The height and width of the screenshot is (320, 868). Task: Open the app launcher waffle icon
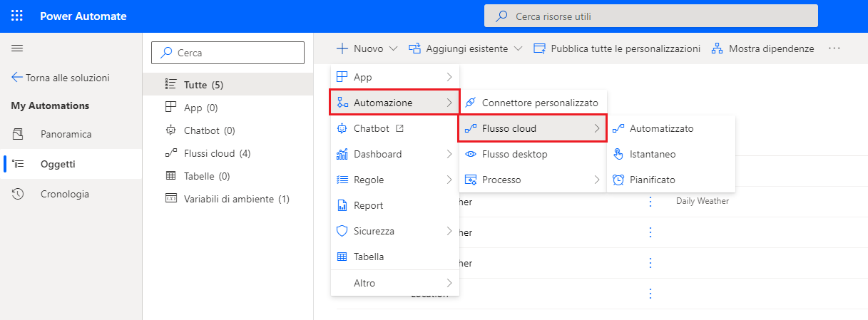pyautogui.click(x=17, y=16)
